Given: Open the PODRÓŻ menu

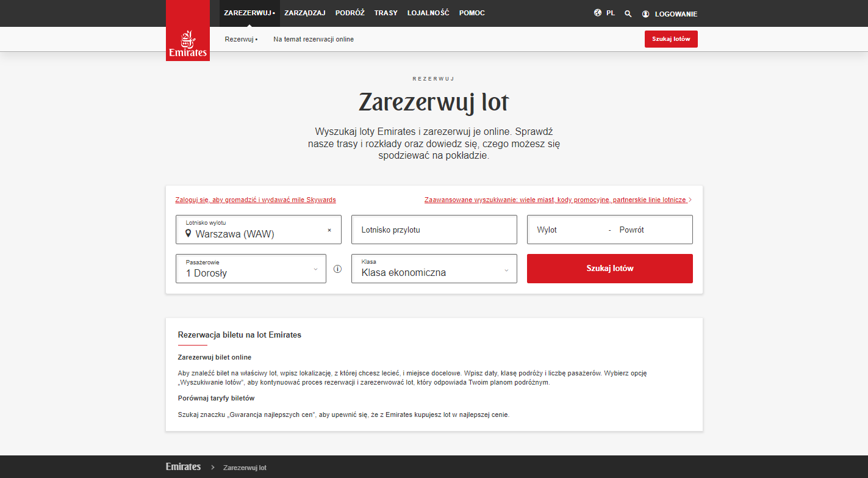Looking at the screenshot, I should 350,13.
